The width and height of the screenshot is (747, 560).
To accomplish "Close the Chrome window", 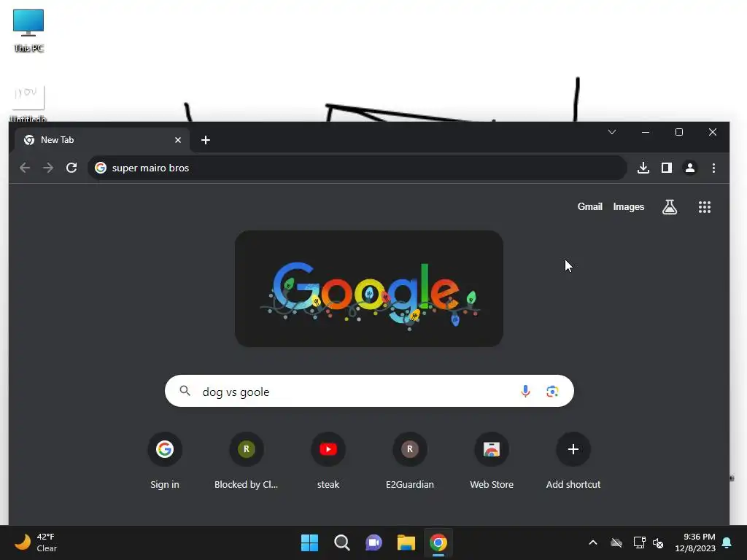I will (712, 132).
